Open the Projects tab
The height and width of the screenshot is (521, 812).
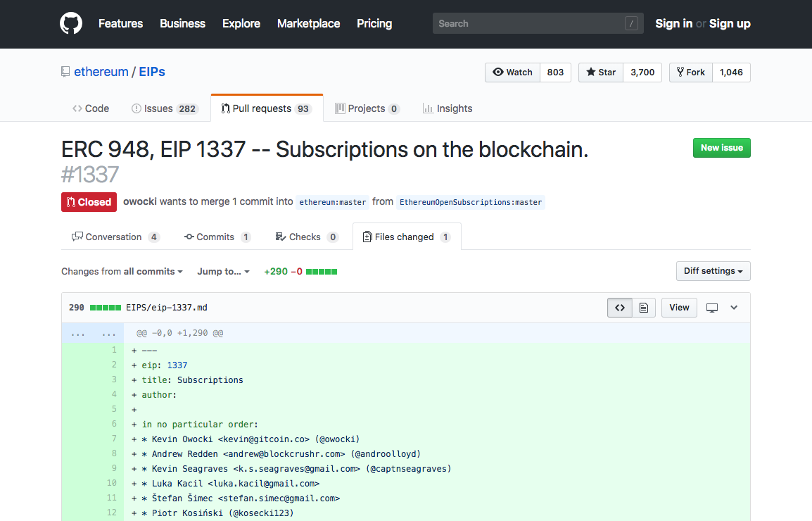point(367,108)
